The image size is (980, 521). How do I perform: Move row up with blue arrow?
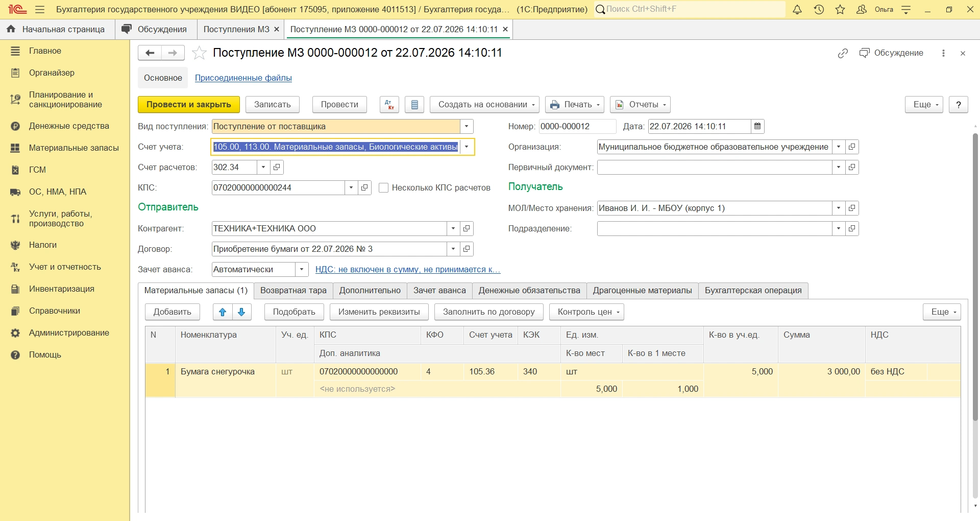pyautogui.click(x=223, y=312)
